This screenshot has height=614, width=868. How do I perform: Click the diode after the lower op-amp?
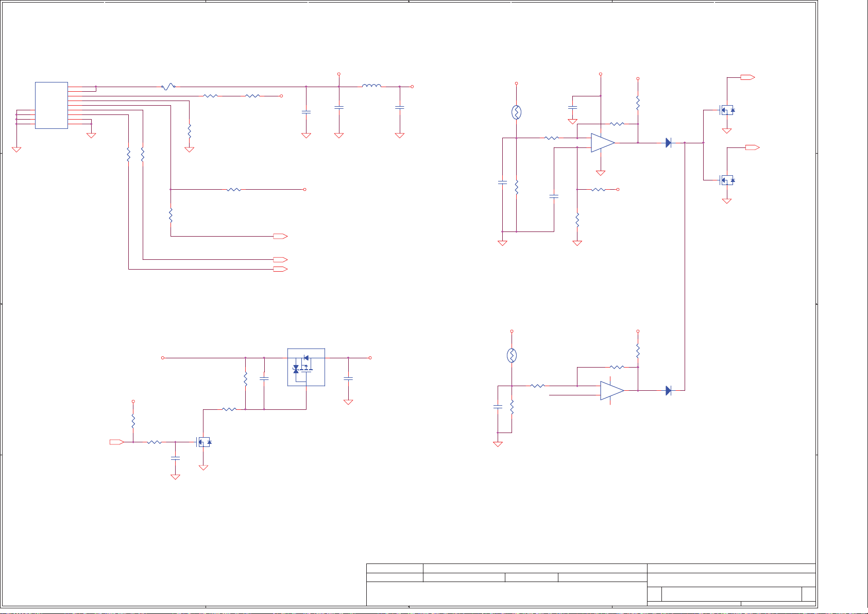[x=668, y=391]
